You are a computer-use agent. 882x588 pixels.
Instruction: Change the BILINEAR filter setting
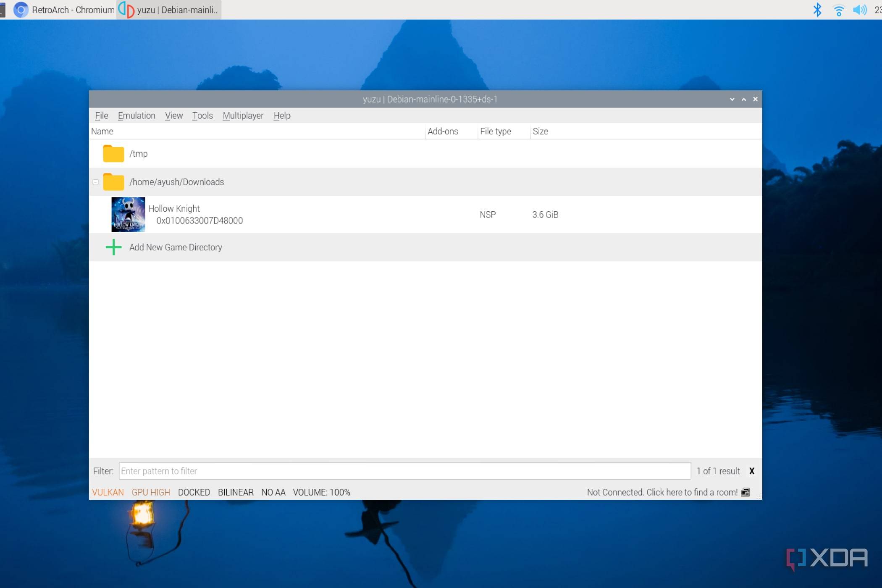pyautogui.click(x=236, y=492)
